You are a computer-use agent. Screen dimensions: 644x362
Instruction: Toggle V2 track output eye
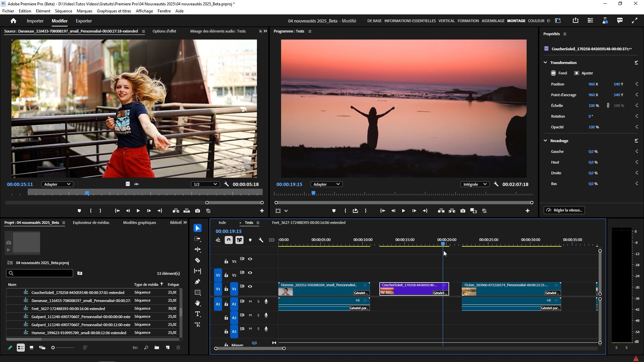pyautogui.click(x=250, y=273)
